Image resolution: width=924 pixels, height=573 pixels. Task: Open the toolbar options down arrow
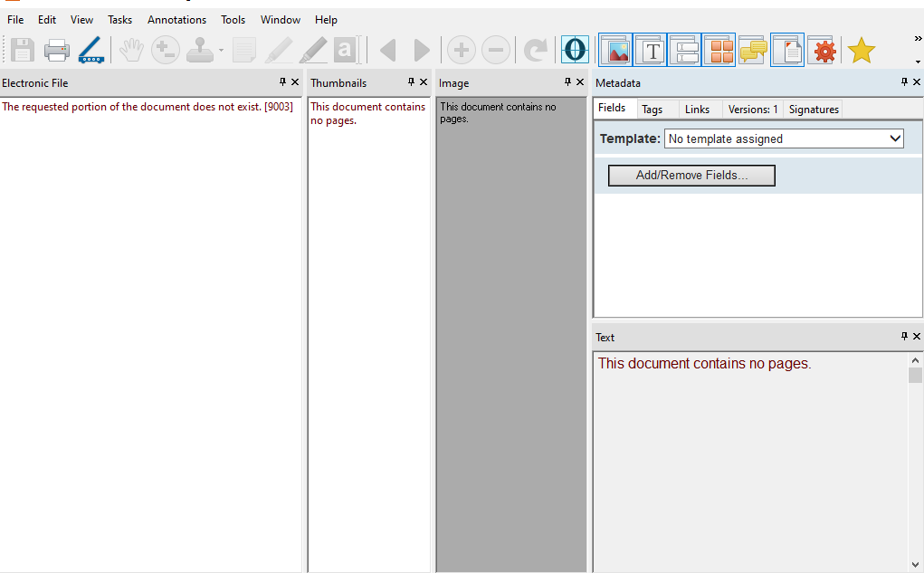(918, 62)
